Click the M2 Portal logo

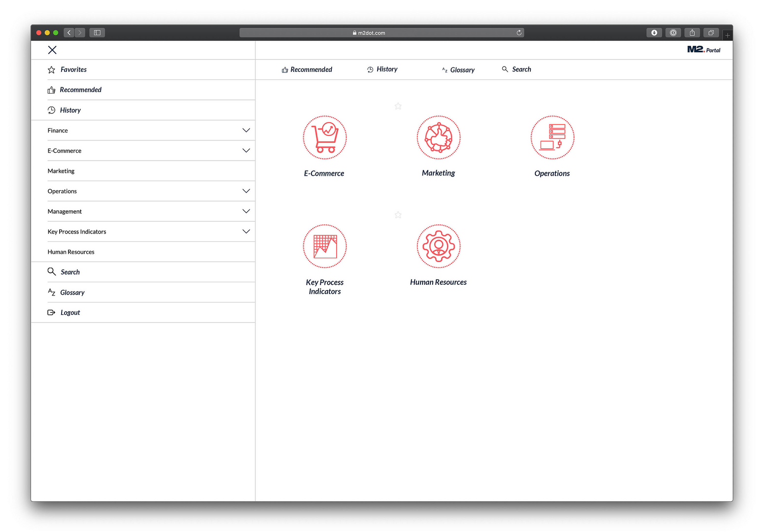(703, 50)
